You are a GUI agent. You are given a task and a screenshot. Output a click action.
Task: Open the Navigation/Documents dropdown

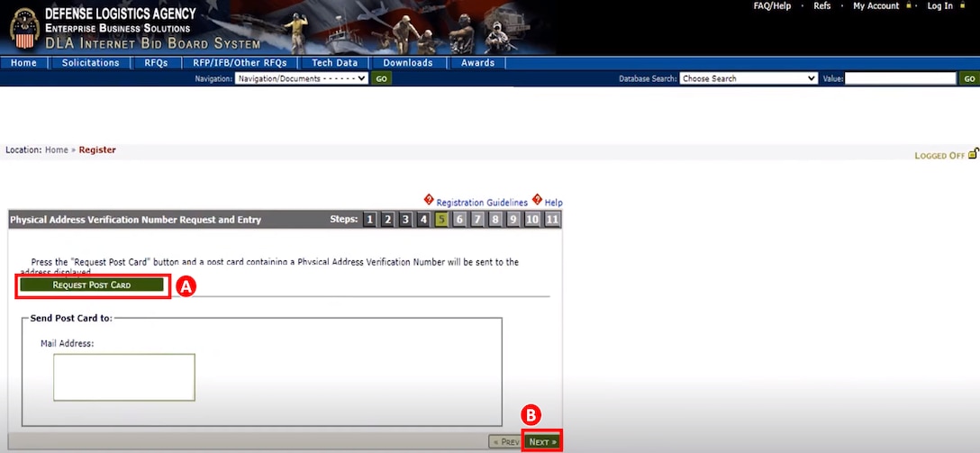(301, 78)
